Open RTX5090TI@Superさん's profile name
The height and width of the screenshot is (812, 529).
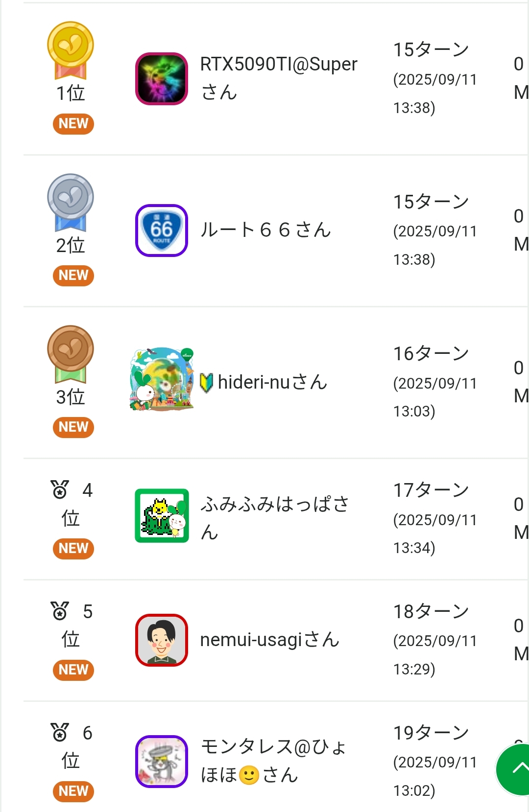tap(278, 78)
